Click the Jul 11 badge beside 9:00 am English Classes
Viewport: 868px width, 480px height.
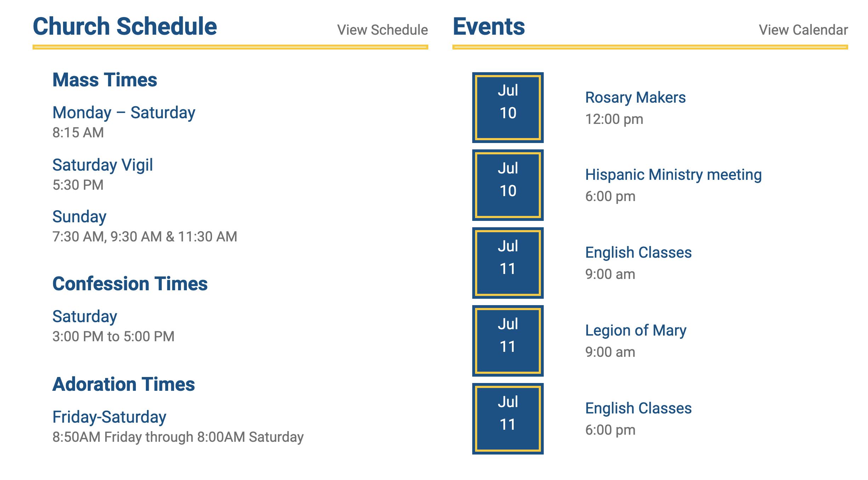508,263
